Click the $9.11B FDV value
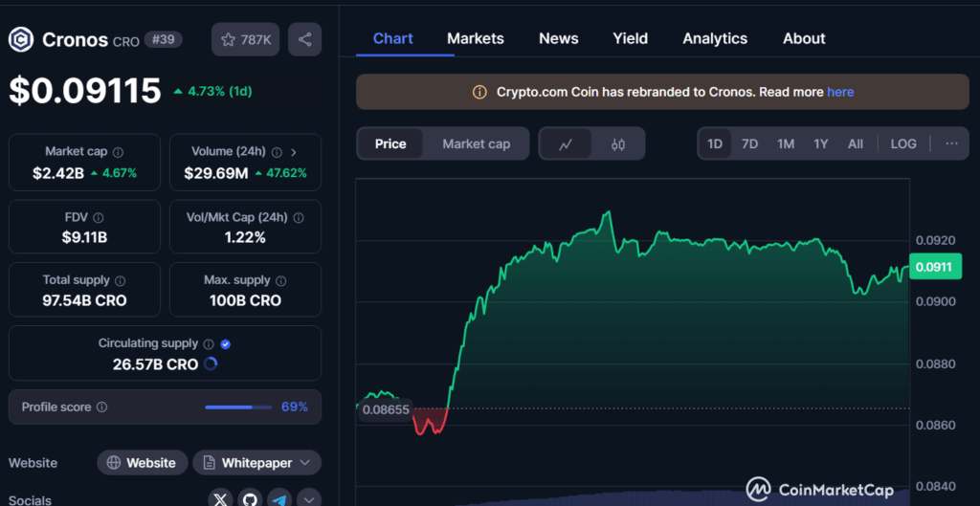 (84, 237)
